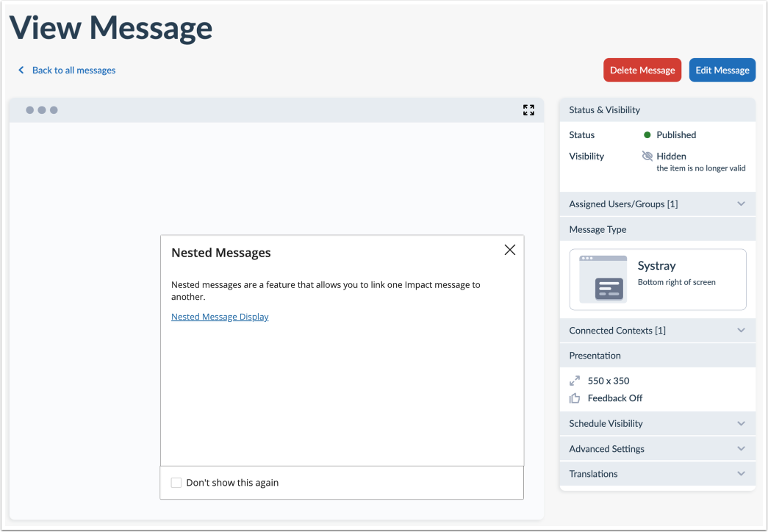
Task: Open the Nested Message Display link
Action: click(220, 316)
